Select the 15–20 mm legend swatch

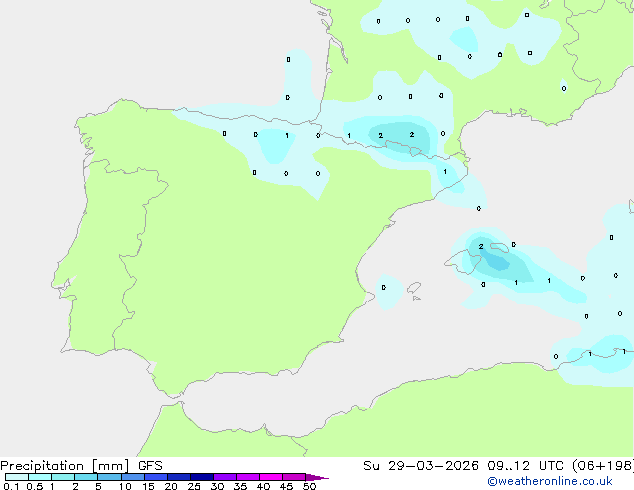pos(155,477)
